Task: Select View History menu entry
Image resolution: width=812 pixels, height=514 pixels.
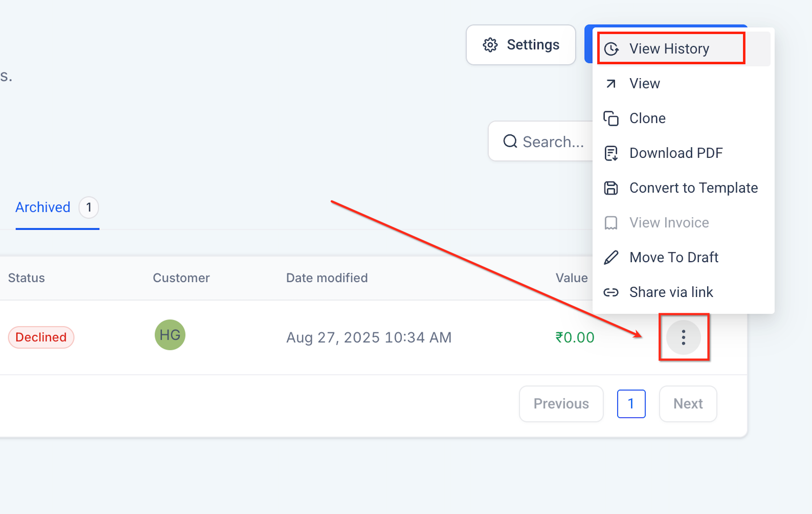Action: pyautogui.click(x=669, y=49)
